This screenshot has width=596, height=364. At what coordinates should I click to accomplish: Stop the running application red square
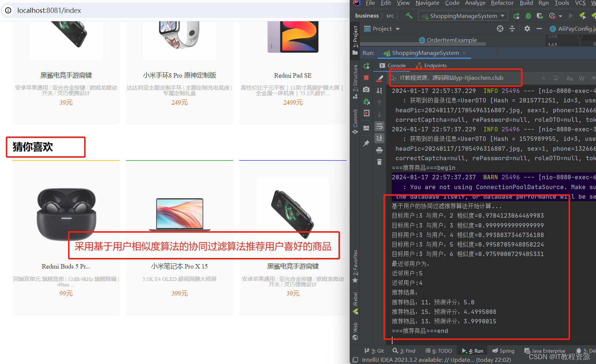click(366, 78)
